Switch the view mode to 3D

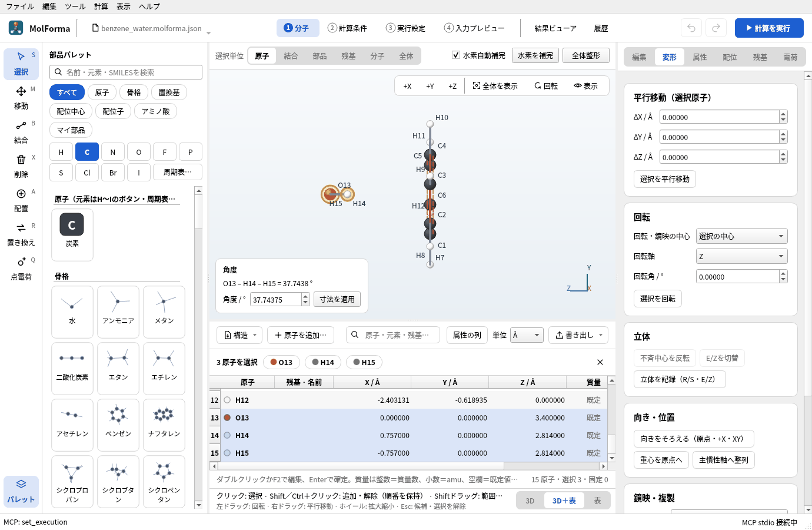point(530,501)
